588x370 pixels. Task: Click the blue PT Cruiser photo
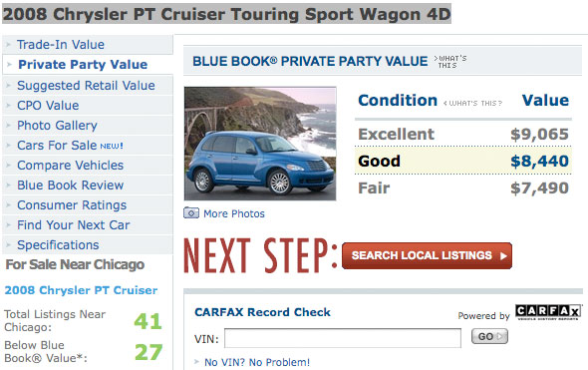pos(260,144)
